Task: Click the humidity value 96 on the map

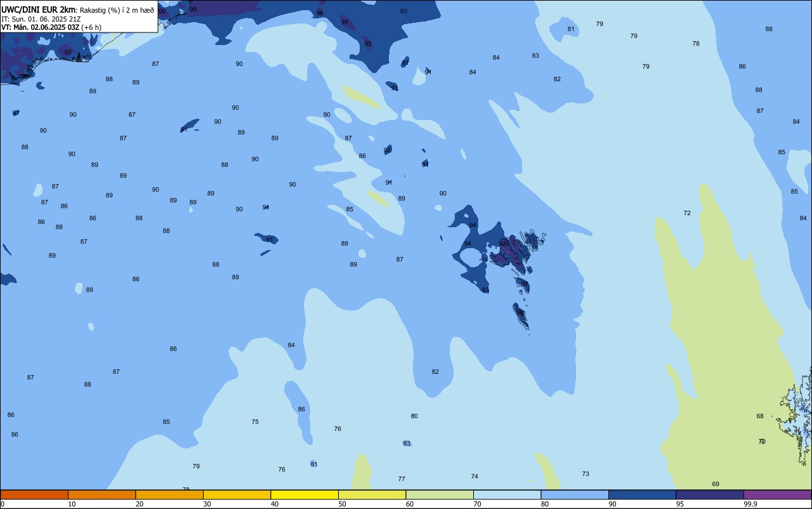Action: [320, 13]
